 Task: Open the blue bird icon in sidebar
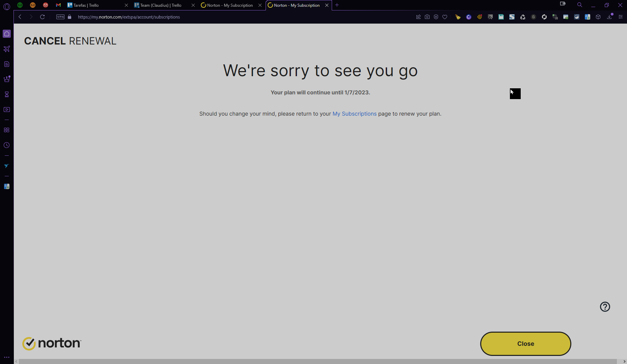pyautogui.click(x=6, y=166)
